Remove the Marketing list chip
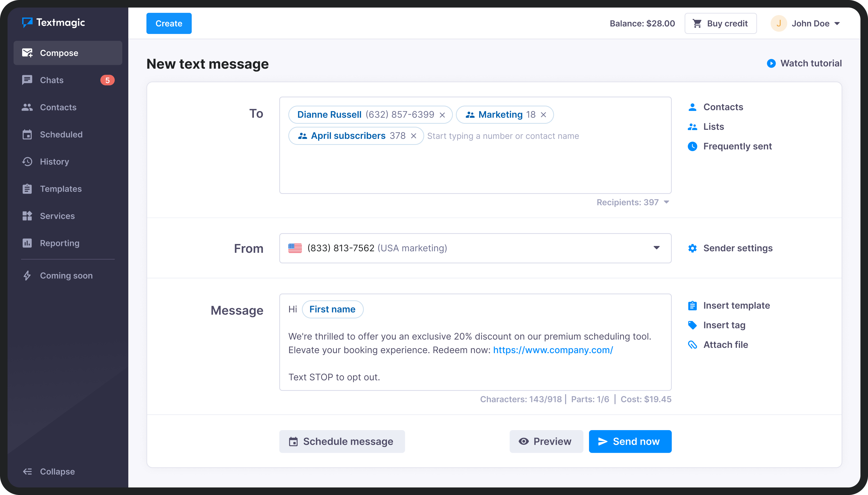Viewport: 868px width, 495px height. [x=543, y=115]
